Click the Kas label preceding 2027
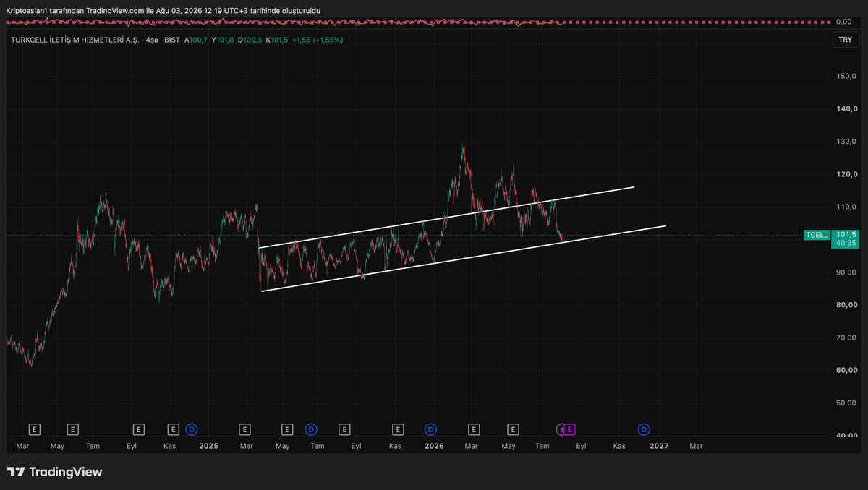This screenshot has height=490, width=868. point(619,446)
